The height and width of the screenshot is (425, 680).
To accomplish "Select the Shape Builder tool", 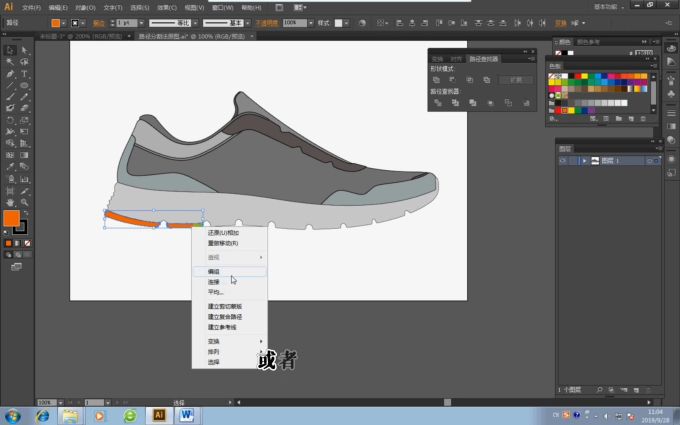I will [x=10, y=143].
